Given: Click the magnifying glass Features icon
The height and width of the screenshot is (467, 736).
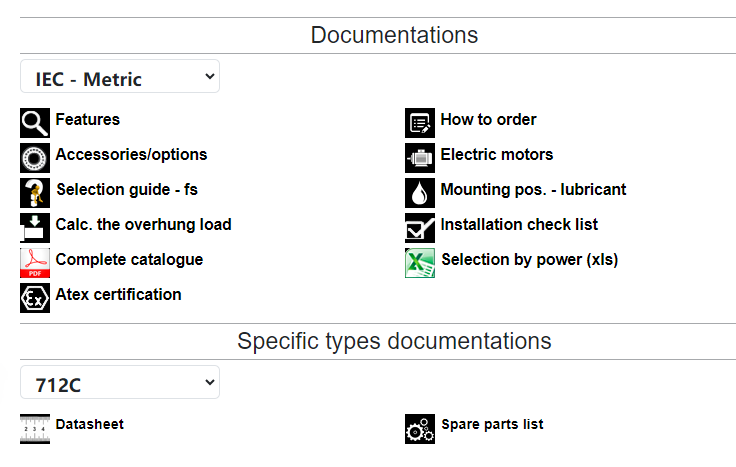Looking at the screenshot, I should pos(35,123).
